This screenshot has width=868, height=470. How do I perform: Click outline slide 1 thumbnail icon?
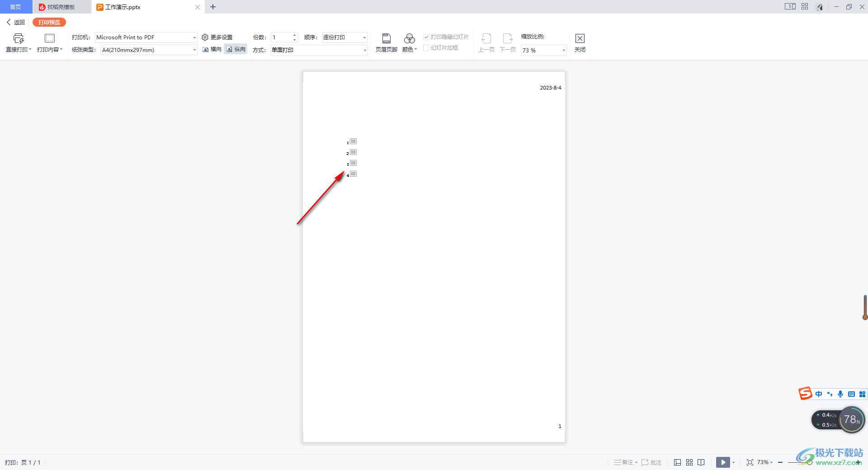pos(354,141)
